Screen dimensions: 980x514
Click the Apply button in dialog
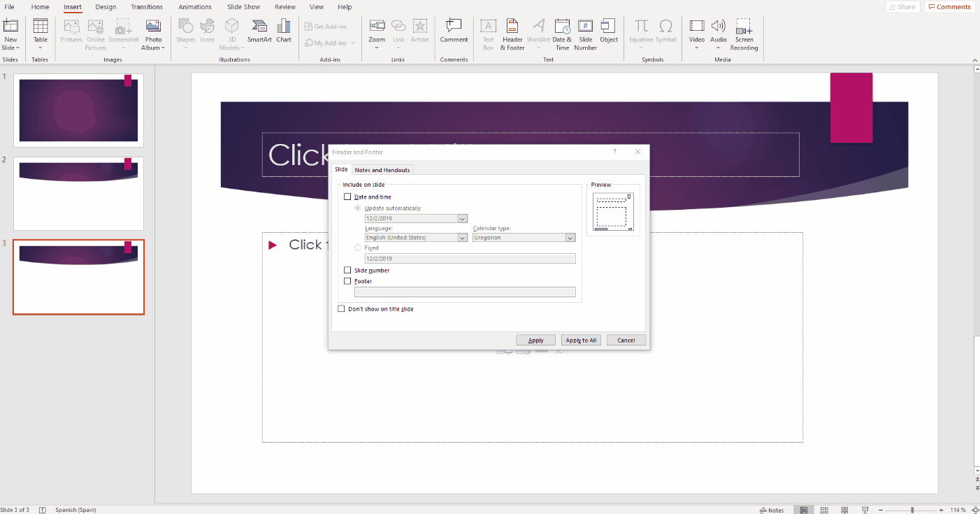coord(536,341)
